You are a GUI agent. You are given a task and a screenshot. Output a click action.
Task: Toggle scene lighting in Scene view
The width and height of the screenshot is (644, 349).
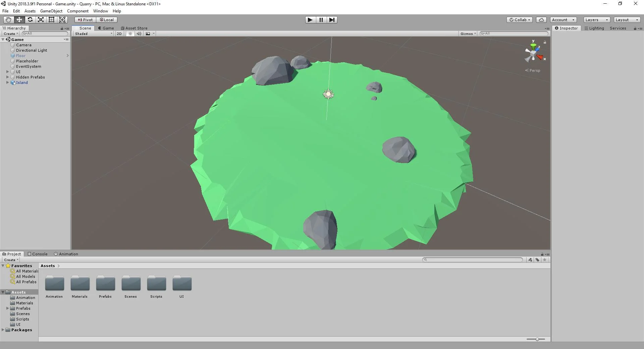(x=130, y=34)
